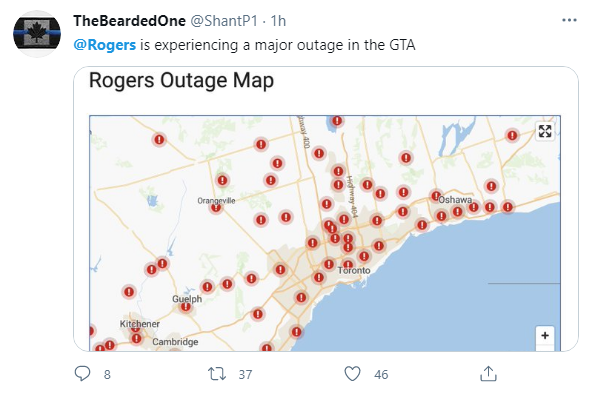This screenshot has width=591, height=395.
Task: Select the outage marker at Guelph
Action: 185,306
